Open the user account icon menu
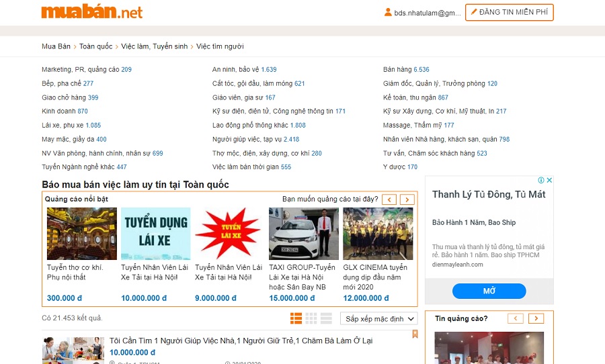 point(388,12)
